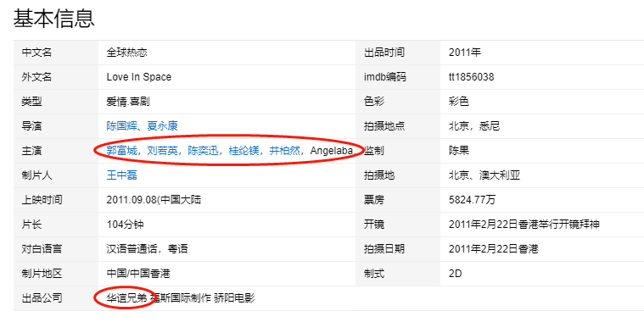Select the imdb编码 label cell
Viewport: 644px width, 322px height.
398,77
